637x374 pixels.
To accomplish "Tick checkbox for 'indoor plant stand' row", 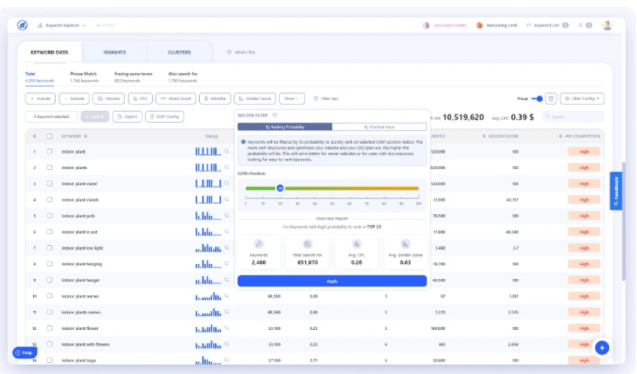I will pos(50,184).
